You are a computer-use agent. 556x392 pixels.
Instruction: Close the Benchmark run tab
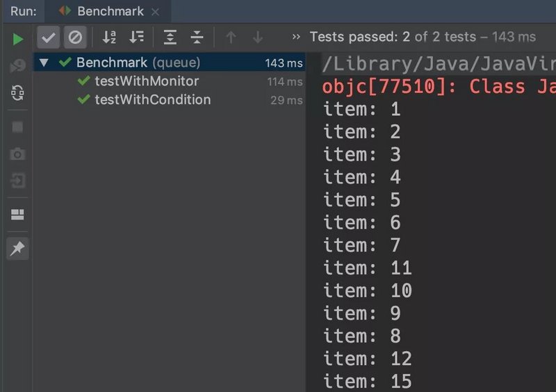154,12
